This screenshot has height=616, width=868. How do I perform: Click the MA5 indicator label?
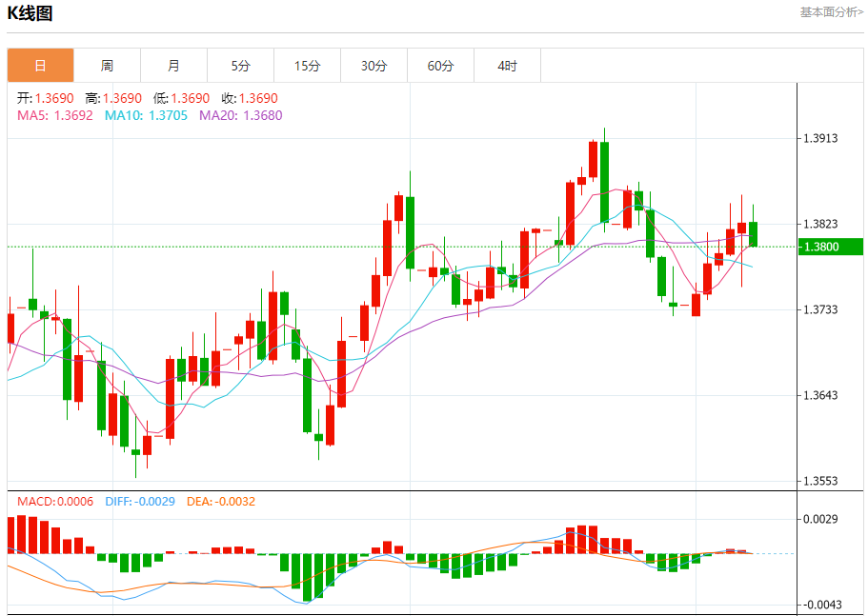tap(55, 115)
